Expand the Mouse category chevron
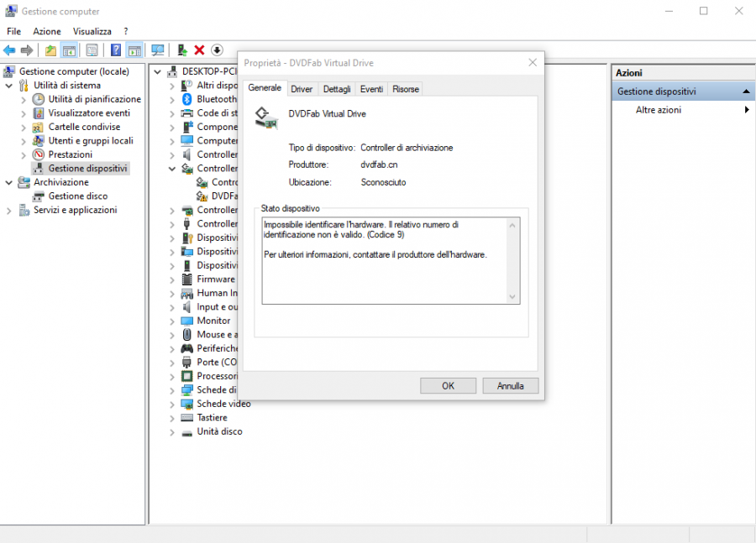The height and width of the screenshot is (543, 756). point(172,335)
